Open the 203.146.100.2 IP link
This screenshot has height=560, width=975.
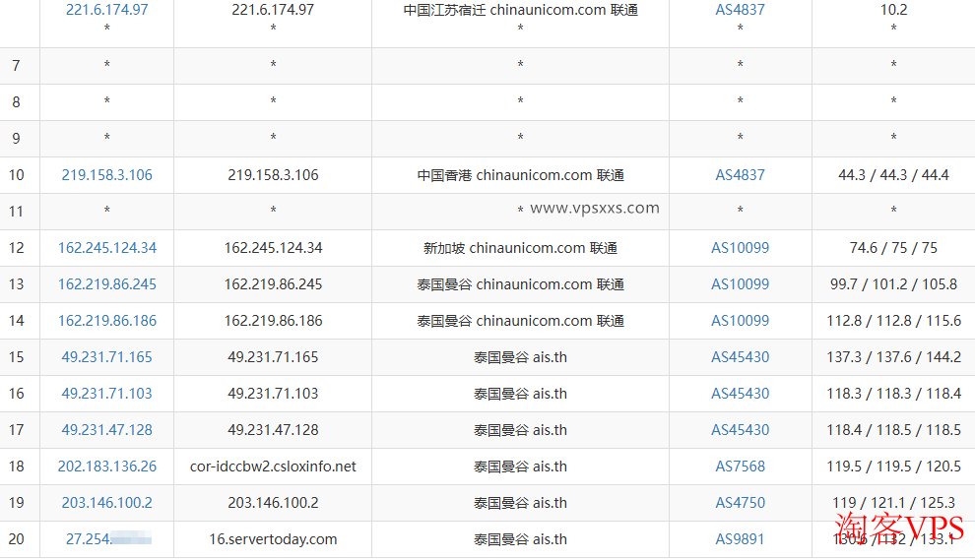point(106,503)
